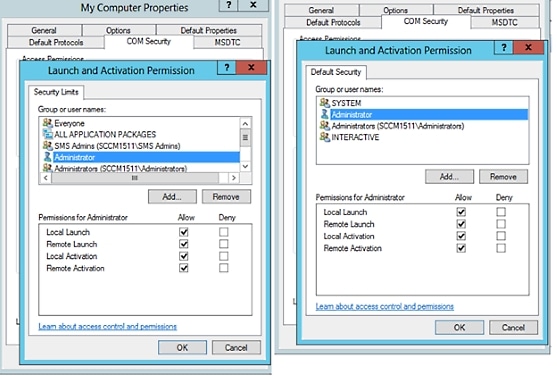Open the Default Security tab

pyautogui.click(x=336, y=72)
